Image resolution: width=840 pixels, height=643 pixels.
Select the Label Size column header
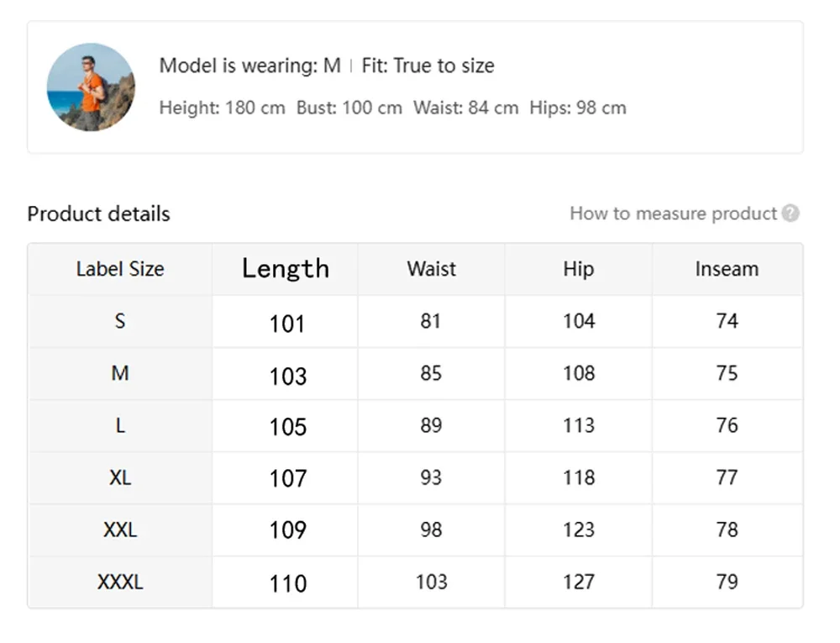pos(120,269)
